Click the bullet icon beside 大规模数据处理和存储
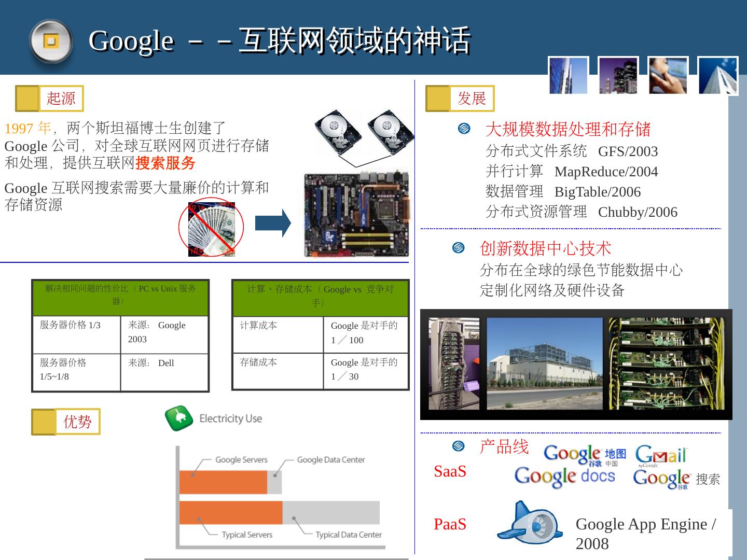The width and height of the screenshot is (747, 560). (x=464, y=129)
